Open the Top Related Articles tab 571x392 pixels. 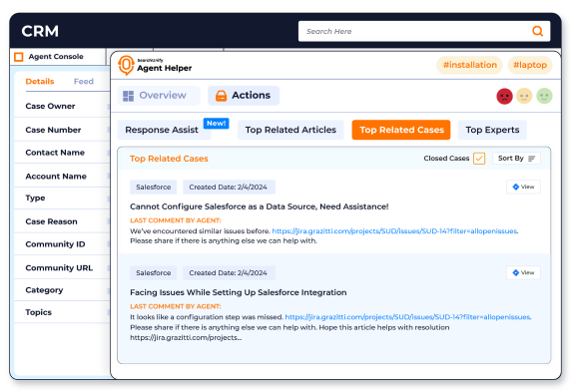pos(290,130)
